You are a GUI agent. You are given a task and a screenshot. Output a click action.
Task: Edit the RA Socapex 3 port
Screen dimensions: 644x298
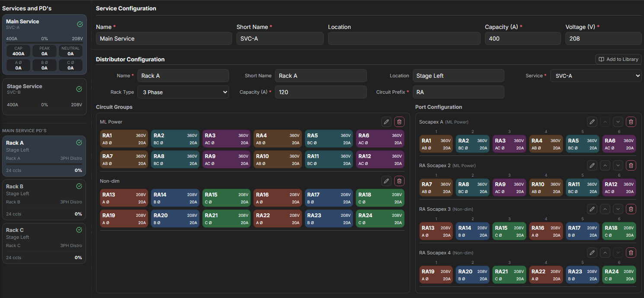click(x=592, y=209)
